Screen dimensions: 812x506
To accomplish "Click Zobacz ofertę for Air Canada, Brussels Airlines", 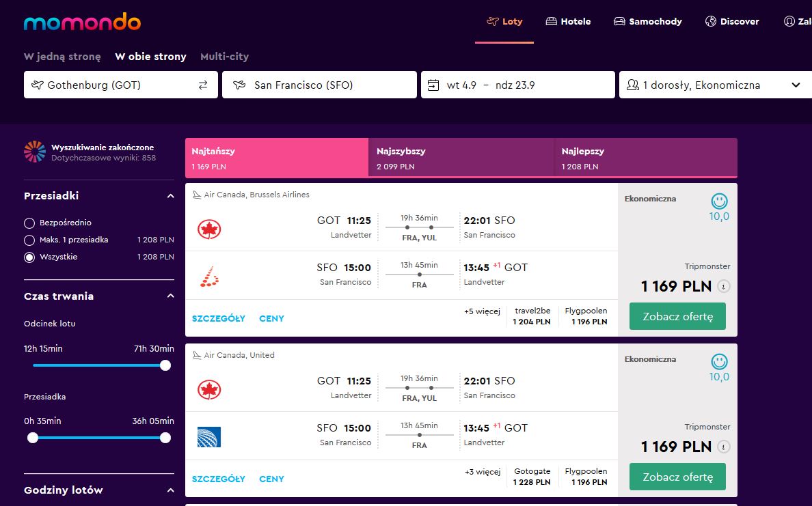I will (x=677, y=316).
